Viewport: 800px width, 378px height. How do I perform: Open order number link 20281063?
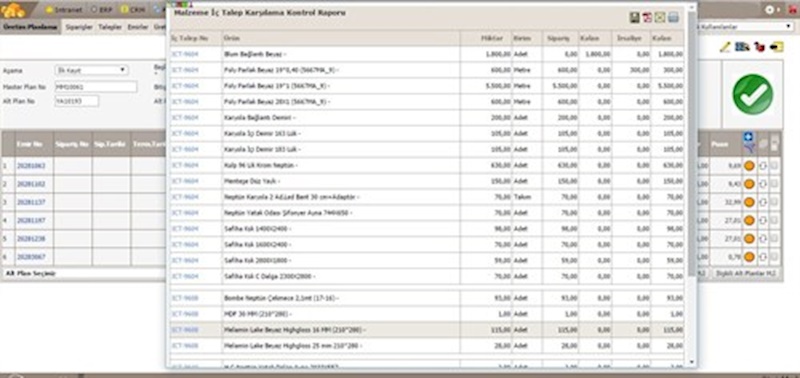point(31,166)
